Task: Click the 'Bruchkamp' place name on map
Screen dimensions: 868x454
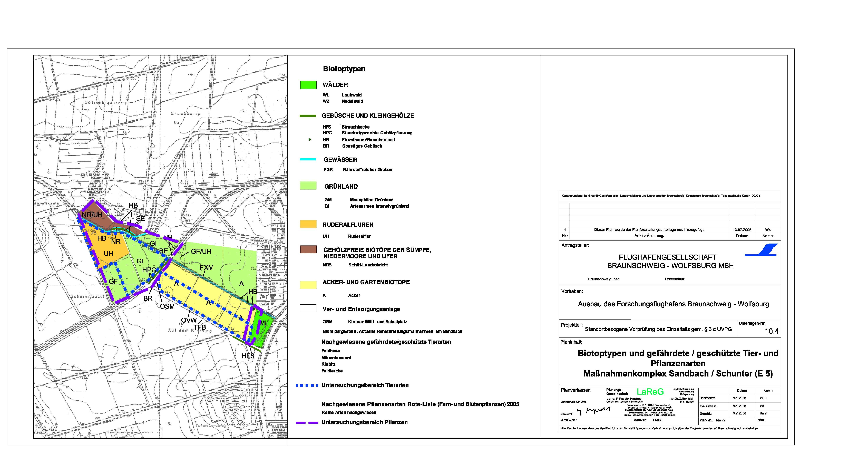Action: click(x=185, y=114)
